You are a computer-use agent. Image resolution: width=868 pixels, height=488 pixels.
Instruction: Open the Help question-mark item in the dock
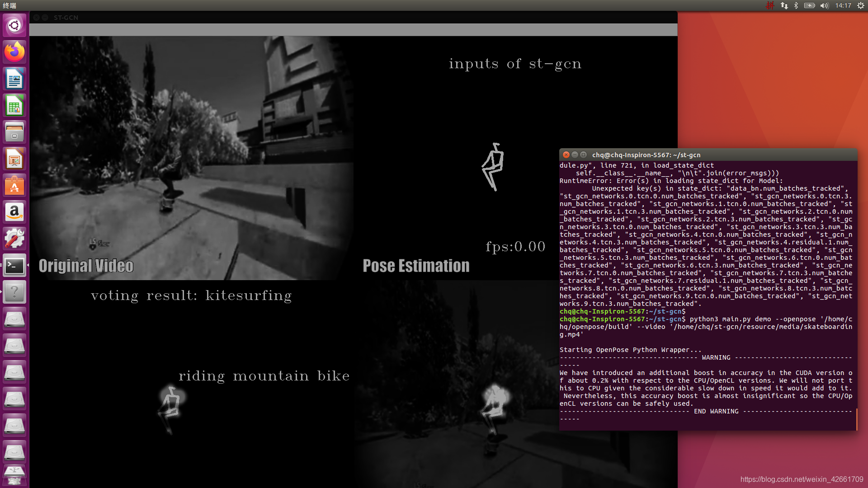pos(14,292)
